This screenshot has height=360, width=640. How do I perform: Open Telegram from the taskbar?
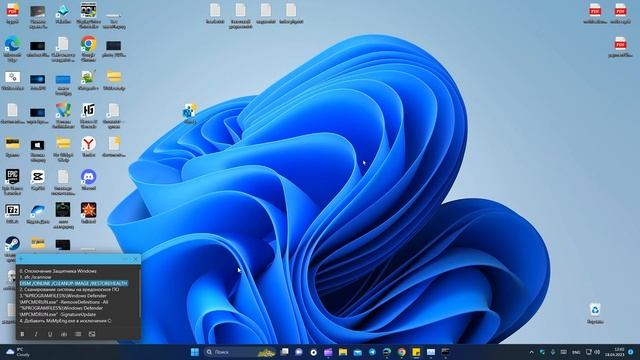372,352
